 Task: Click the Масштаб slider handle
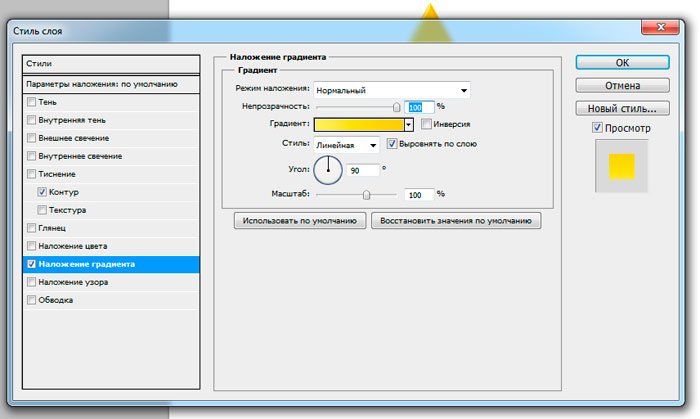click(367, 195)
